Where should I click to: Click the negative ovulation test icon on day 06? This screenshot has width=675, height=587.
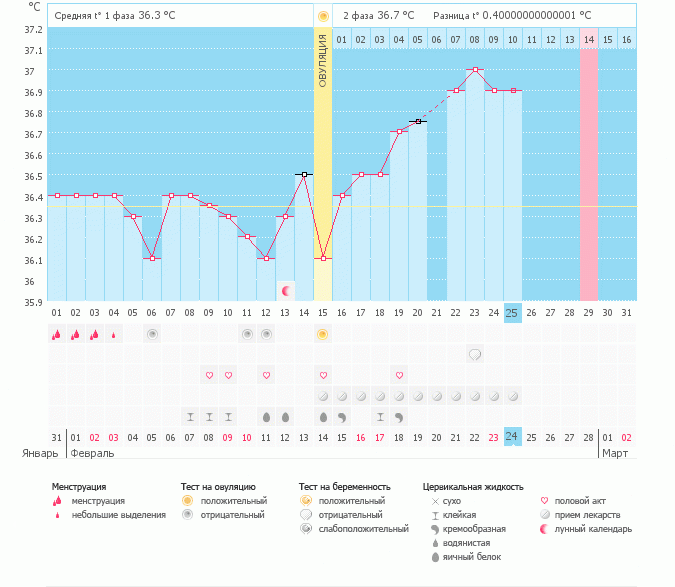152,334
